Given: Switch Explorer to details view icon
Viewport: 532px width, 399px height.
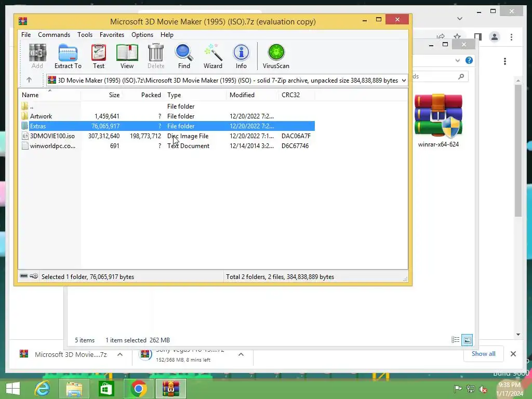Looking at the screenshot, I should click(x=455, y=340).
